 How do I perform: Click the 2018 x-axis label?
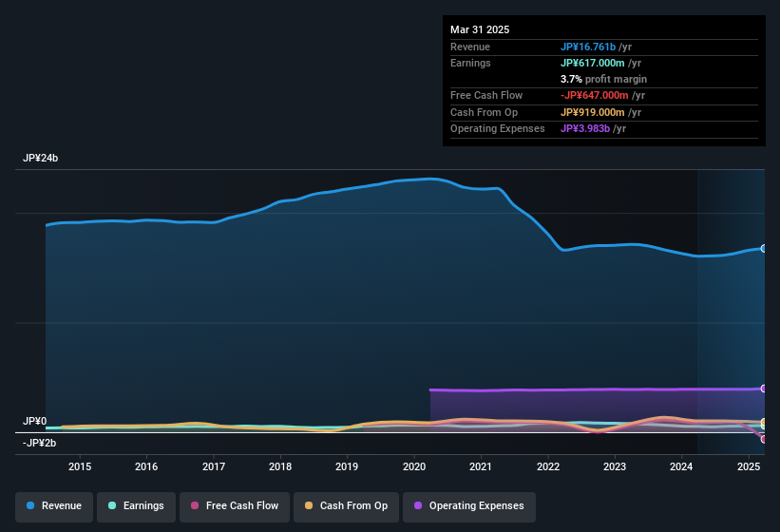280,466
